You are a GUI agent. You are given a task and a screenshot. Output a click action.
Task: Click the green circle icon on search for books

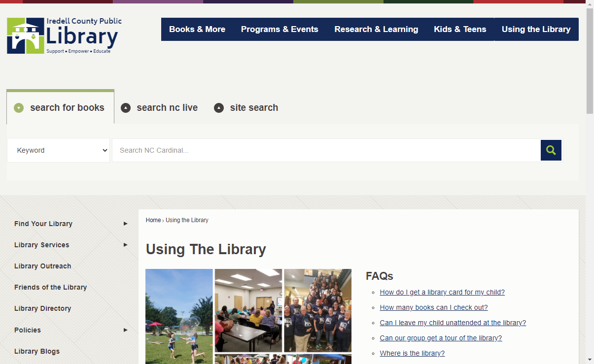(x=19, y=108)
